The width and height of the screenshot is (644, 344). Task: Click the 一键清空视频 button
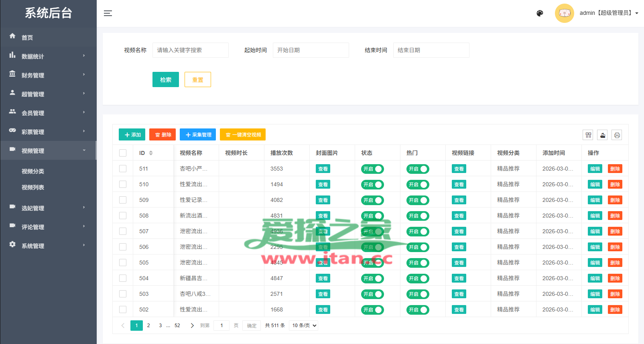coord(242,135)
